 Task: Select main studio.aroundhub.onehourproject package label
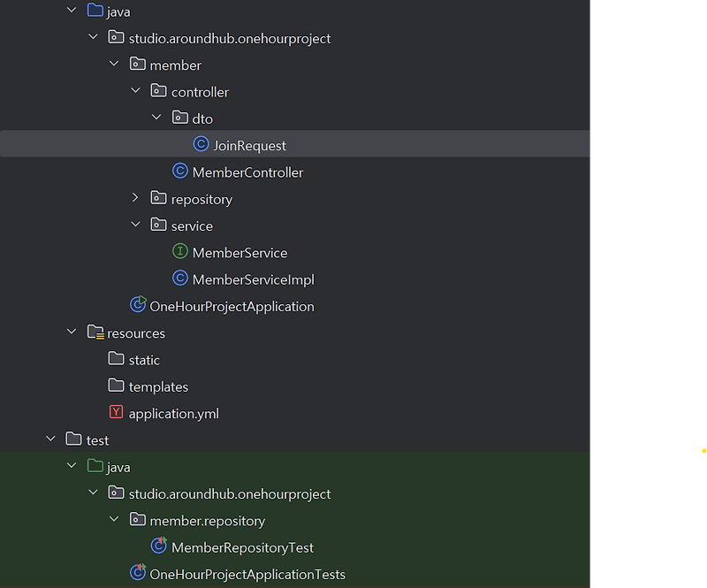[x=230, y=39]
